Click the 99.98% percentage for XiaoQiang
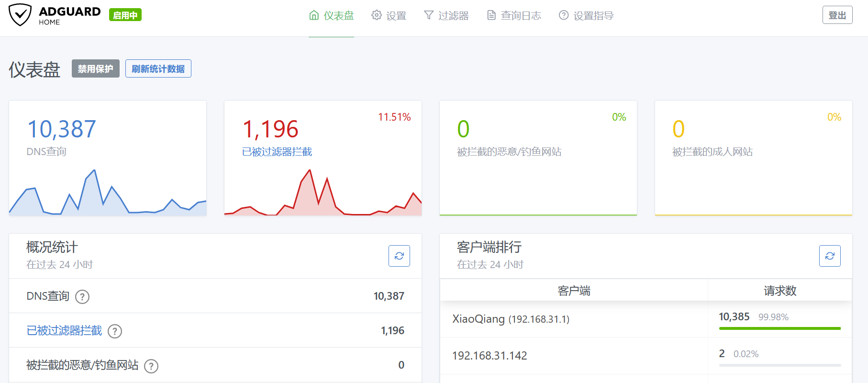 tap(773, 317)
